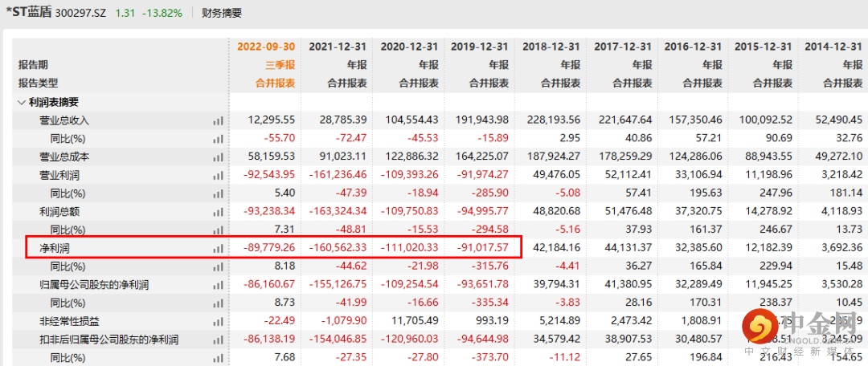Image resolution: width=868 pixels, height=366 pixels.
Task: Click growth value 247.96 in 2015 column
Action: coord(779,193)
